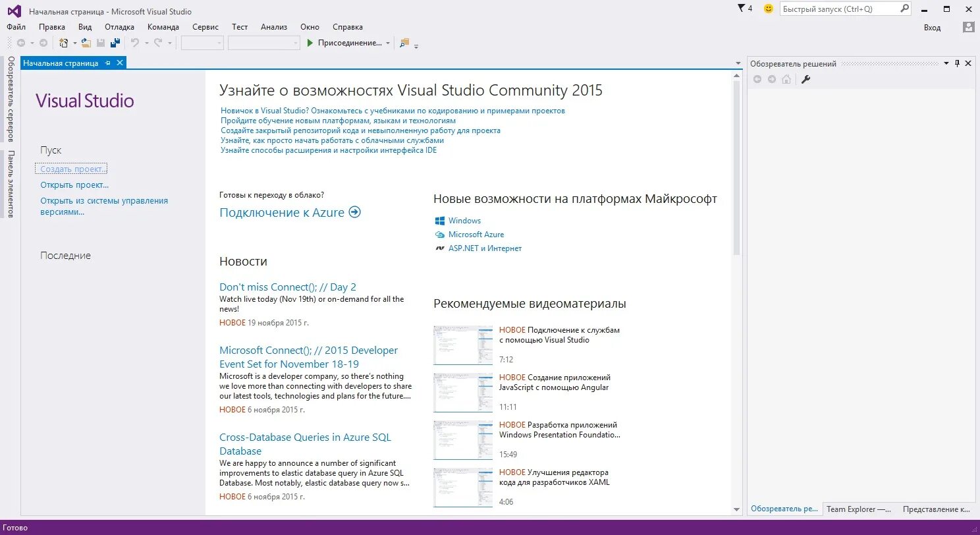Image resolution: width=980 pixels, height=535 pixels.
Task: Click the Solution Explorer Back icon
Action: (757, 79)
